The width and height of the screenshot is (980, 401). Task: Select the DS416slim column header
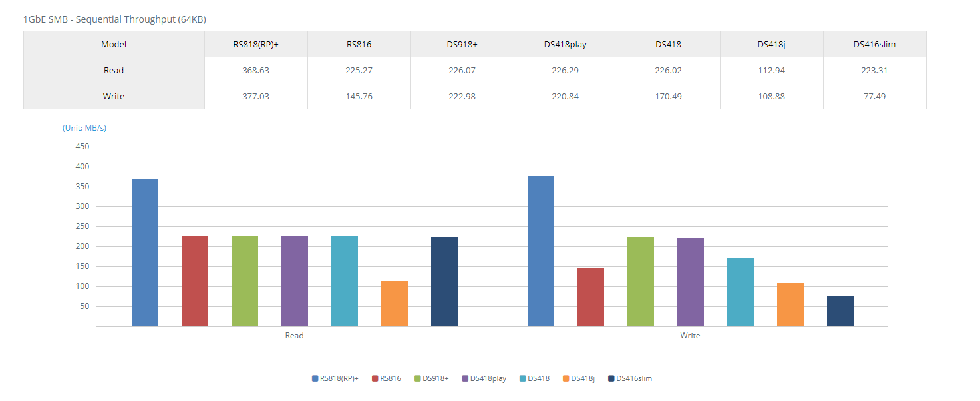tap(875, 45)
